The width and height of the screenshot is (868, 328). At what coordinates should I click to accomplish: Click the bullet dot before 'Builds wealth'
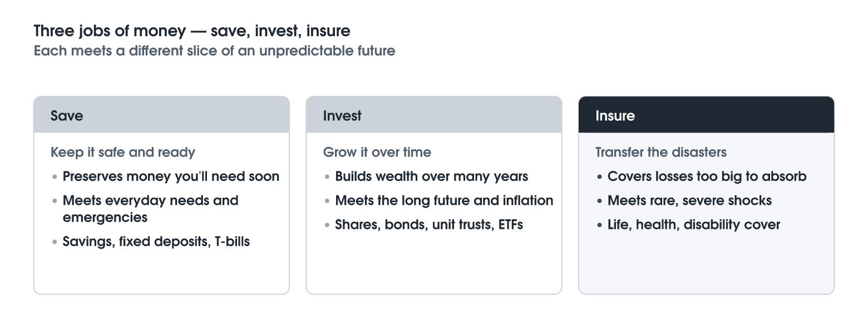[x=327, y=177]
